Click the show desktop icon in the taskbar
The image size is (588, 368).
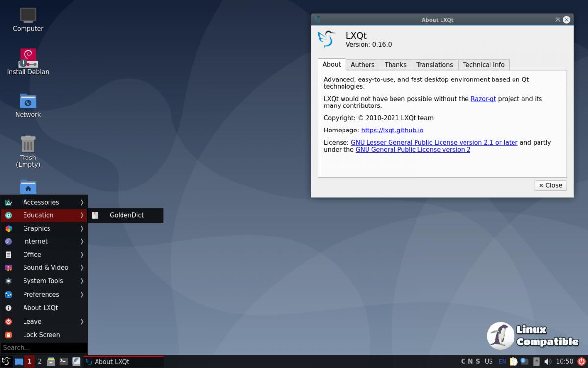19,362
